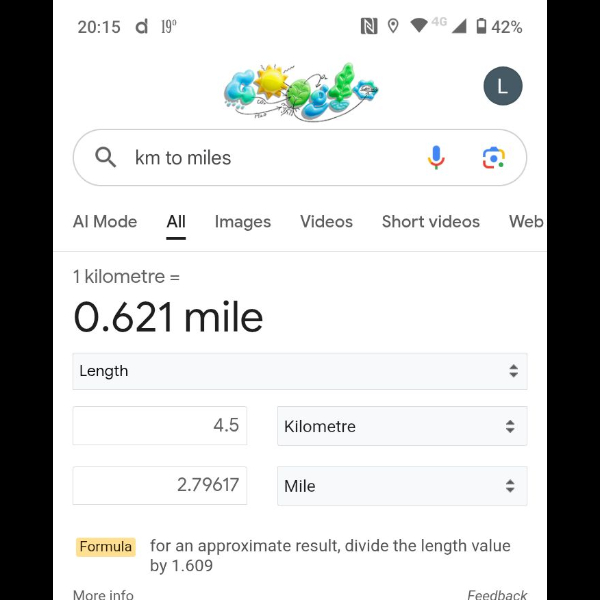Screen dimensions: 600x600
Task: Tap the Google Doodle logo
Action: [300, 91]
